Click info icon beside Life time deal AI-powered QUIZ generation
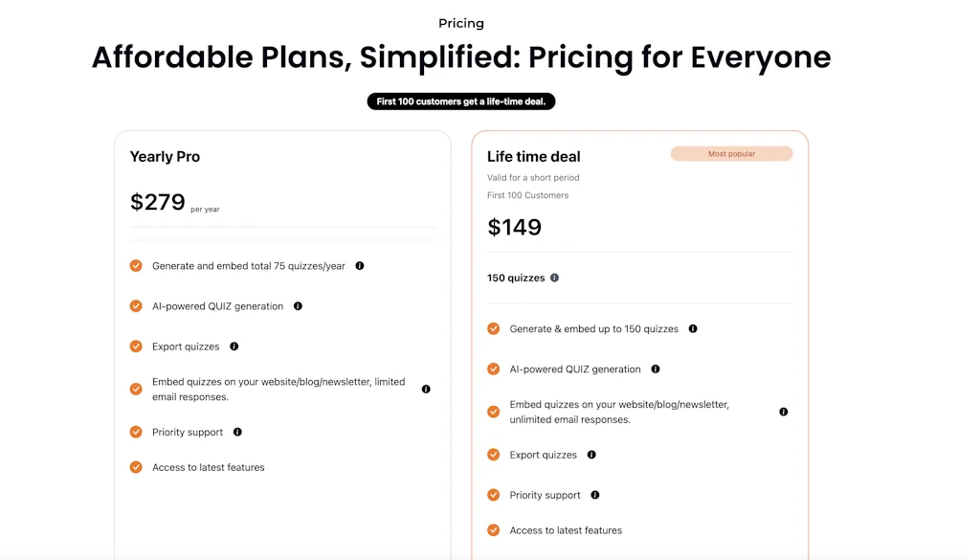 [x=655, y=369]
